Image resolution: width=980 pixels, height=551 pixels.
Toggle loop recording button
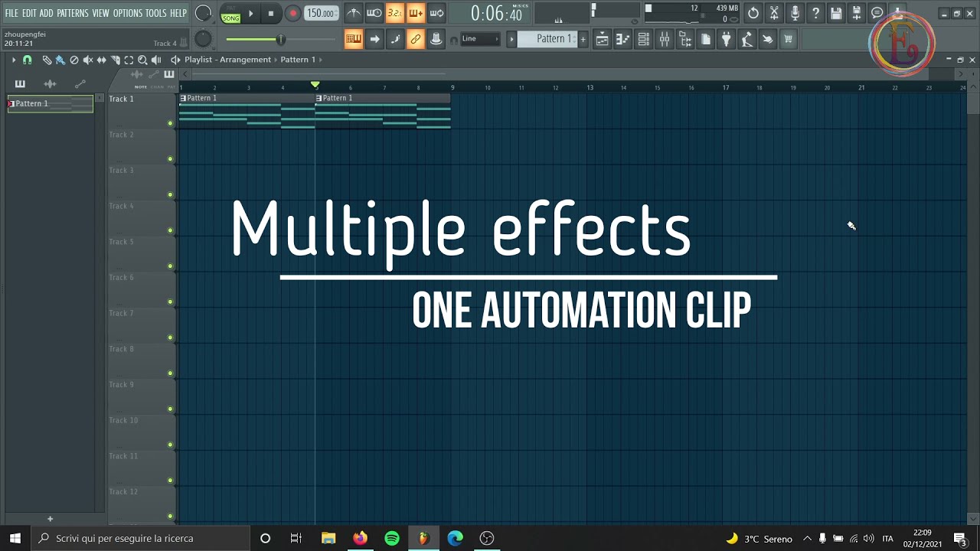[436, 13]
